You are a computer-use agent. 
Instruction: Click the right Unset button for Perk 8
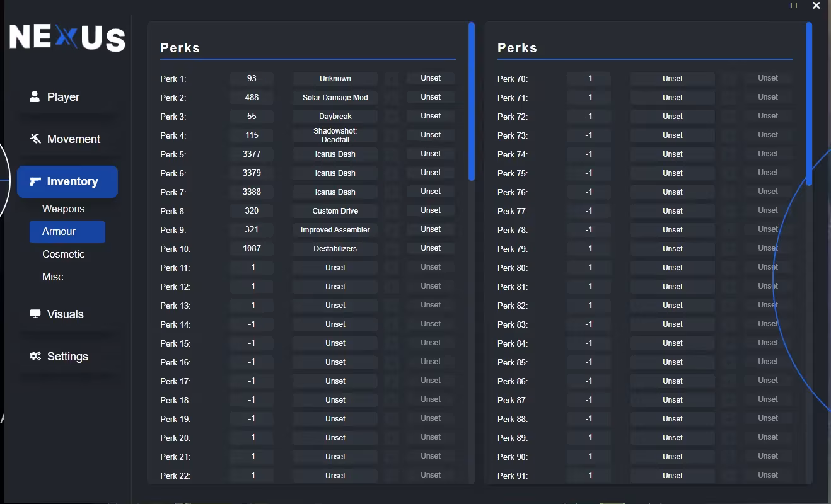point(431,210)
